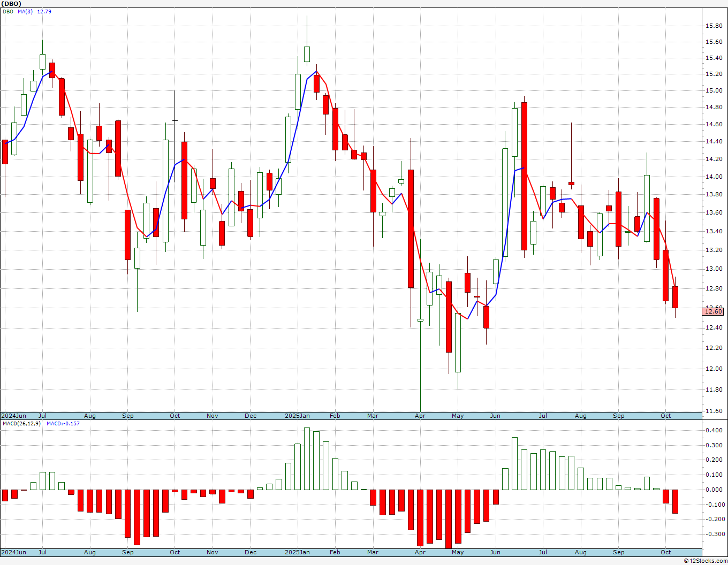
Task: Click the 0.000 MACD axis label
Action: (713, 490)
